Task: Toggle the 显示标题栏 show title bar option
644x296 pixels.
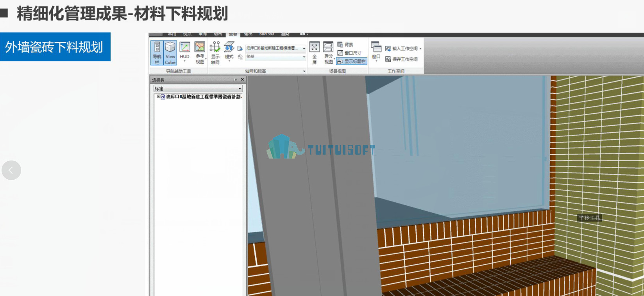Action: (x=351, y=61)
